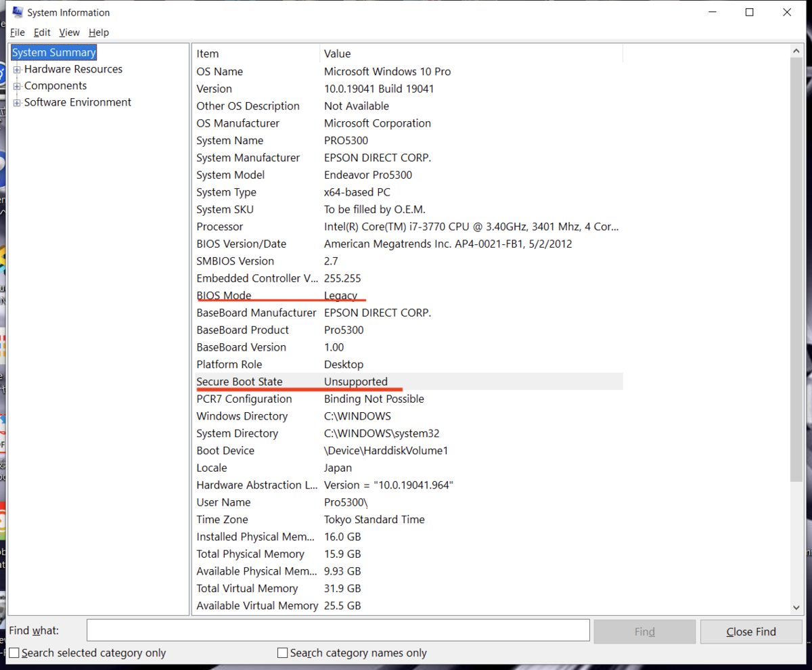Viewport: 812px width, 670px height.
Task: Click the Microsoft Windows 10 Pro value
Action: (x=387, y=72)
